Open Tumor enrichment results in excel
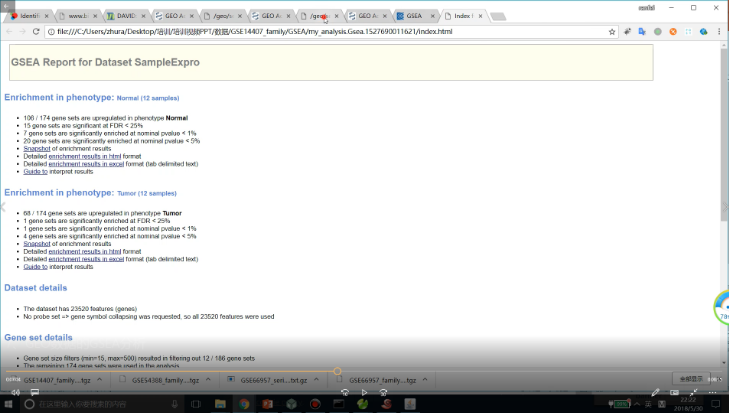Screen dimensions: 729x413 coord(86,259)
